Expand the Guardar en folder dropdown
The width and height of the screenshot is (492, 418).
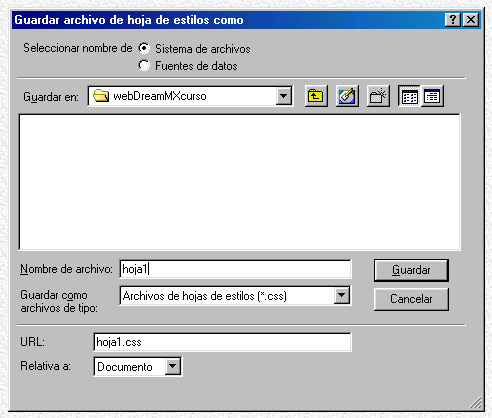click(284, 96)
